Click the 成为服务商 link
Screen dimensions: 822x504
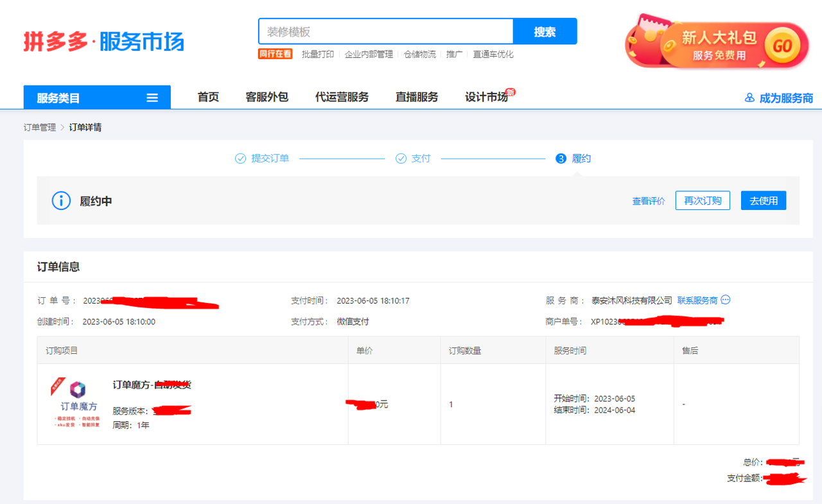click(786, 98)
